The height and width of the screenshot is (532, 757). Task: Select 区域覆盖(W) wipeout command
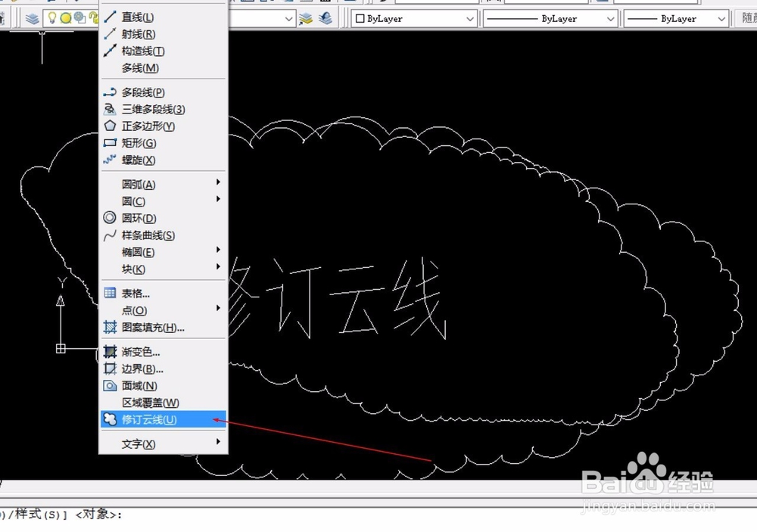164,403
